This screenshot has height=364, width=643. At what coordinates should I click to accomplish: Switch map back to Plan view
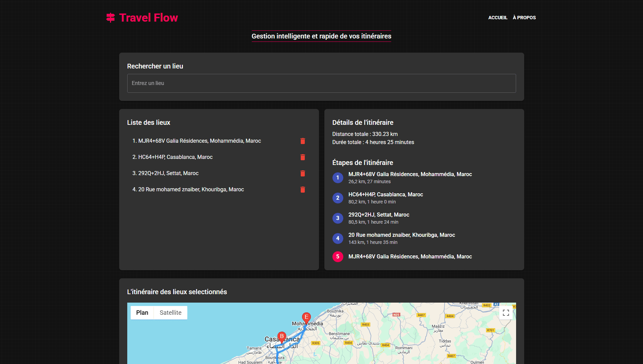142,312
